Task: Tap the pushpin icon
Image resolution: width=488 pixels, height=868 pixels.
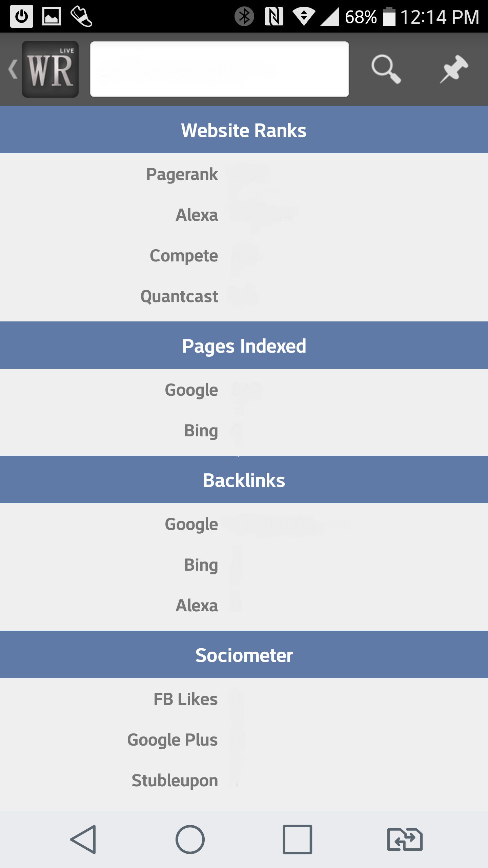Action: [454, 69]
